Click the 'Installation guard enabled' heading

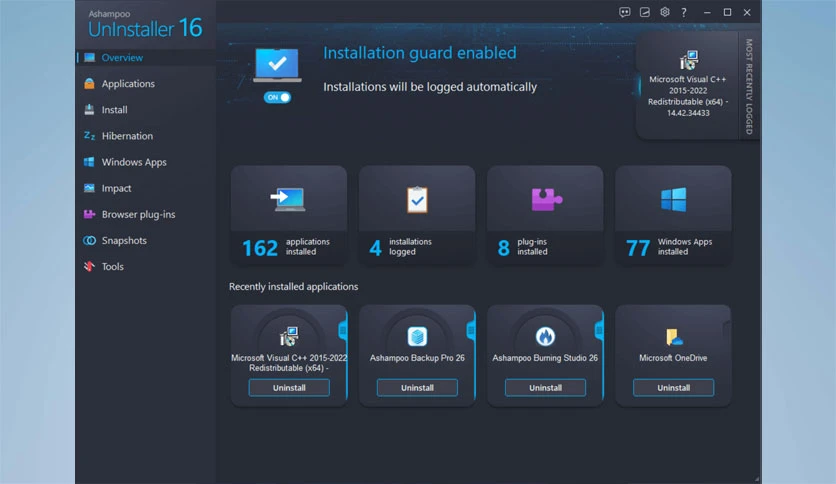pos(420,53)
